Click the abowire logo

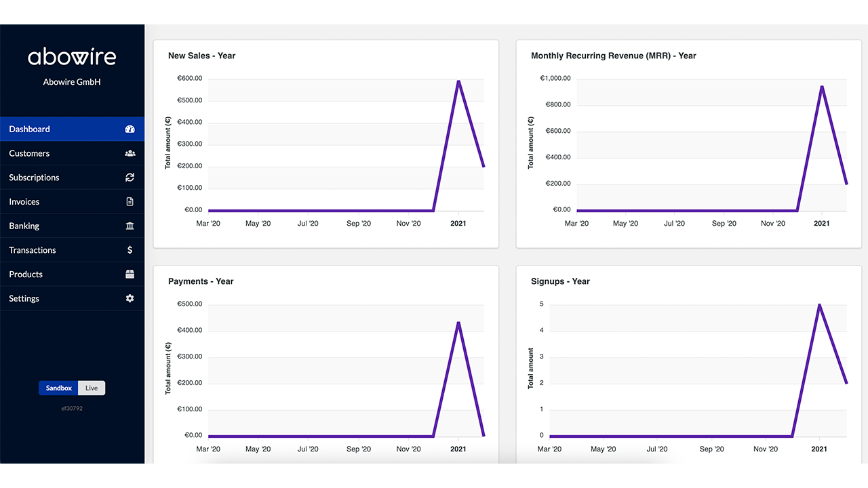(72, 57)
